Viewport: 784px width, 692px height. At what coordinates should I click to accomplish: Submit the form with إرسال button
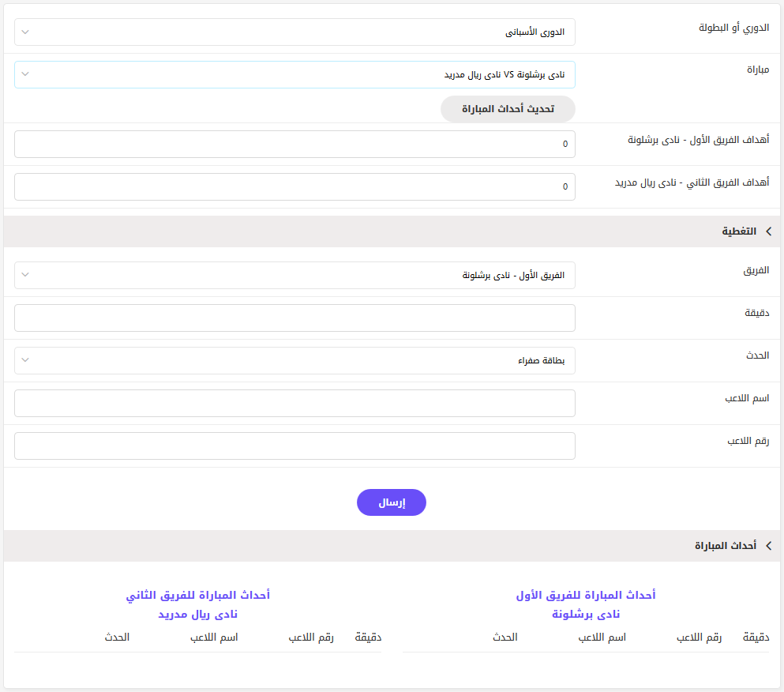pyautogui.click(x=392, y=502)
